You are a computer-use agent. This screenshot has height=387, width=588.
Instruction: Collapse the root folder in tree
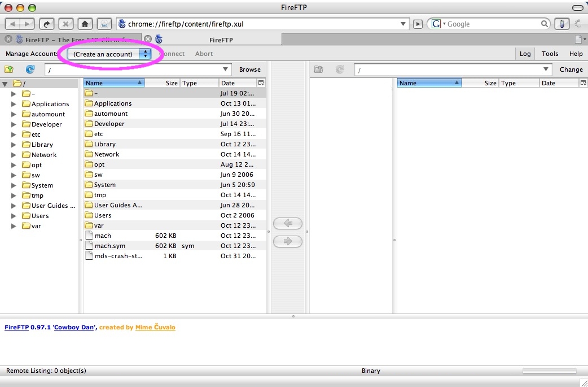pos(5,84)
